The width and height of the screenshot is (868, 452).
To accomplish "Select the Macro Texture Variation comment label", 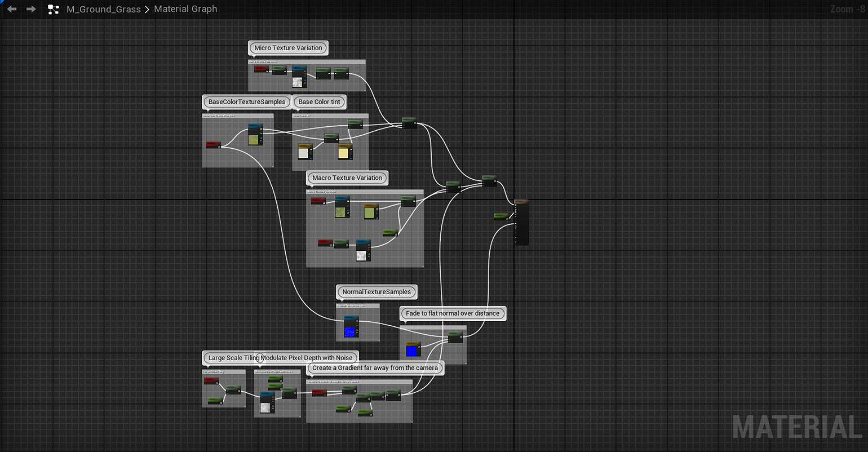I will 347,178.
